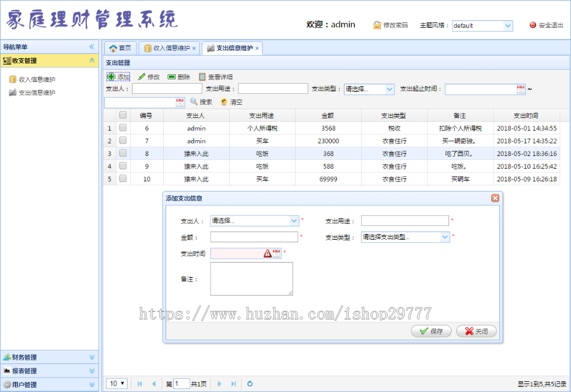
Task: Click the 保存 save button in the dialog
Action: (x=431, y=331)
